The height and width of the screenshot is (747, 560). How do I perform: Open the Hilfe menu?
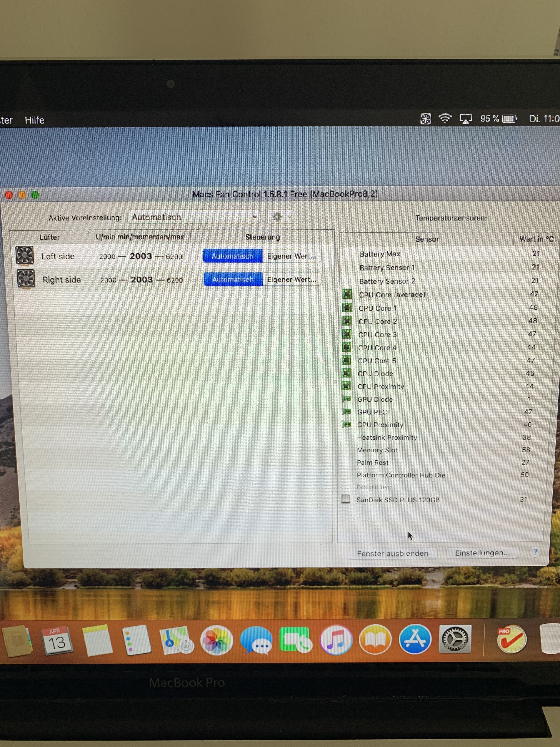click(34, 120)
